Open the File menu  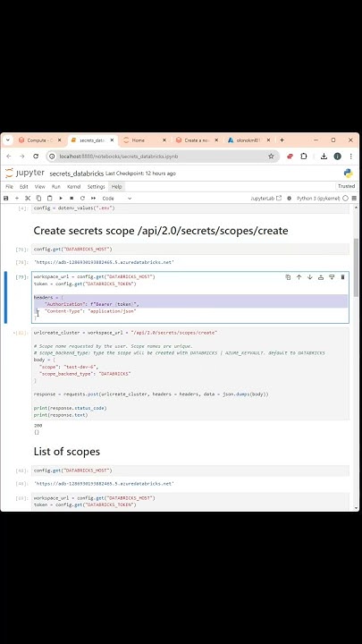click(x=9, y=186)
